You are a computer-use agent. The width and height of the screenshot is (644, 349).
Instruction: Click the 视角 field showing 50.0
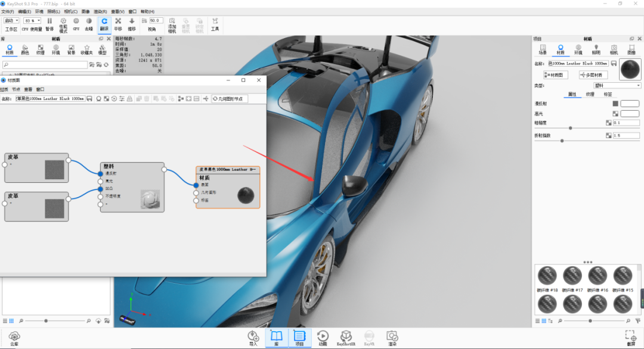156,20
